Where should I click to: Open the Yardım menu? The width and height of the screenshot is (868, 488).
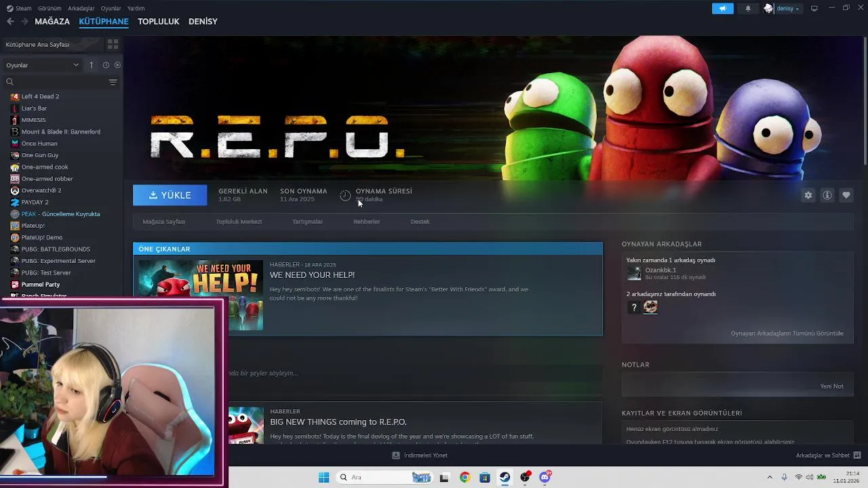point(136,8)
